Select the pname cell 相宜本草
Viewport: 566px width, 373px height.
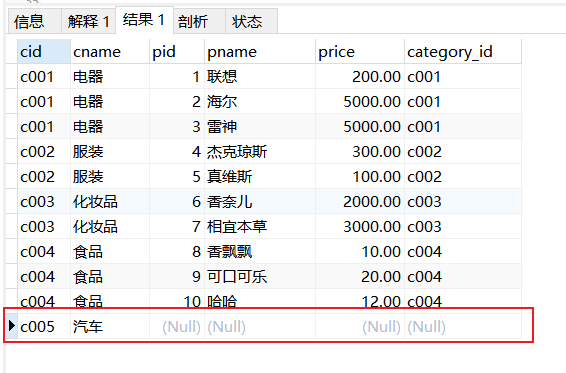pos(260,226)
